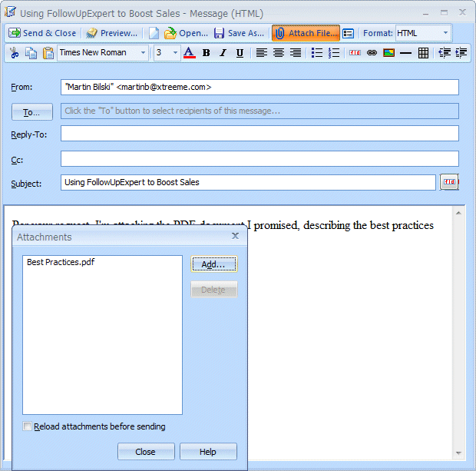
Task: Click the From address field
Action: 259,88
